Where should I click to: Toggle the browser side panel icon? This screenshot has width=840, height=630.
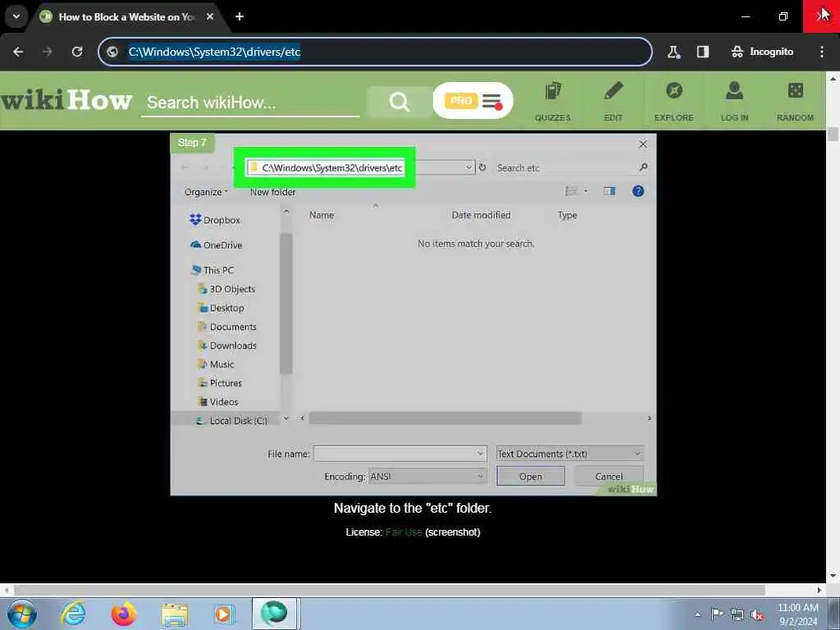(x=703, y=52)
